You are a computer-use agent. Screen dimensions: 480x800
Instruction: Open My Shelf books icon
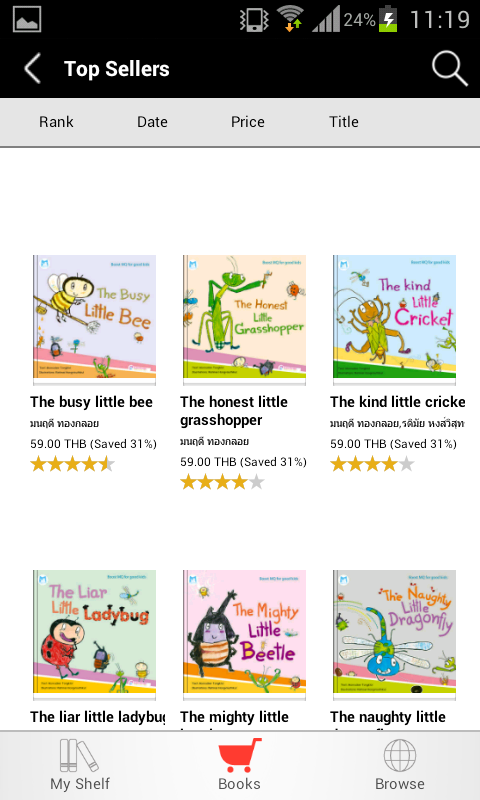(x=80, y=755)
